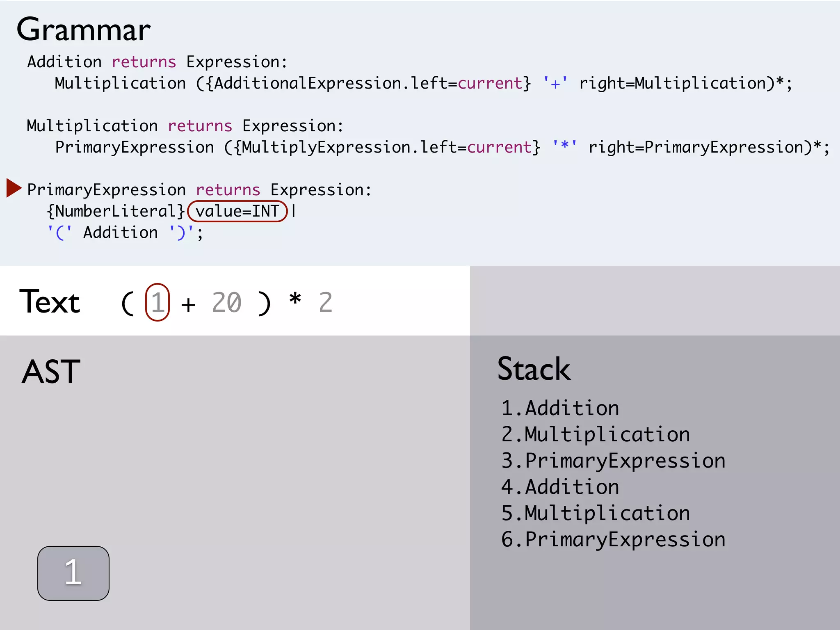Image resolution: width=840 pixels, height=630 pixels.
Task: Click the circled value=INT assignment
Action: pos(237,212)
